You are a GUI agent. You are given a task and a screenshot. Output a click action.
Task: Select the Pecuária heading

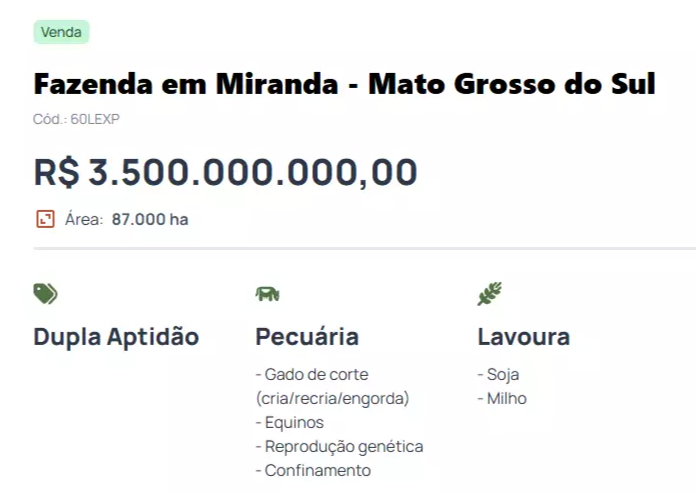pos(307,337)
